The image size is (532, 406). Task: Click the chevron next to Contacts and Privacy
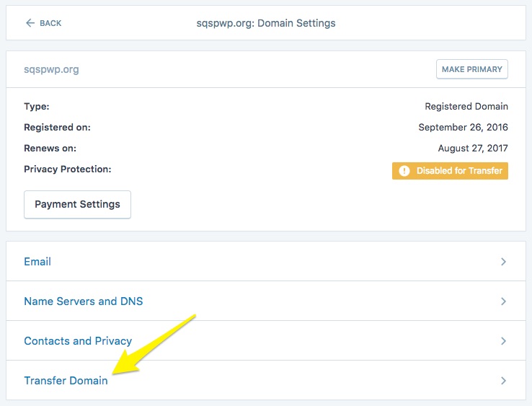[503, 341]
